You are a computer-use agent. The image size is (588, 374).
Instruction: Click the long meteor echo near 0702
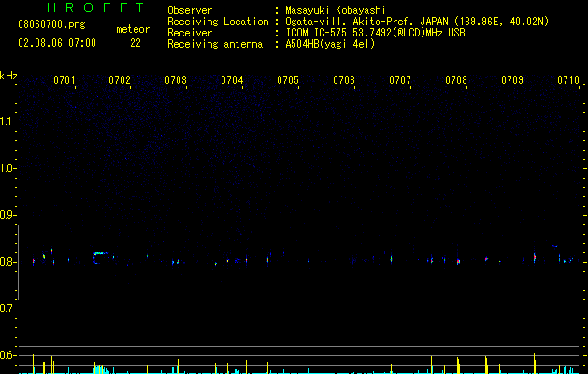pos(101,258)
